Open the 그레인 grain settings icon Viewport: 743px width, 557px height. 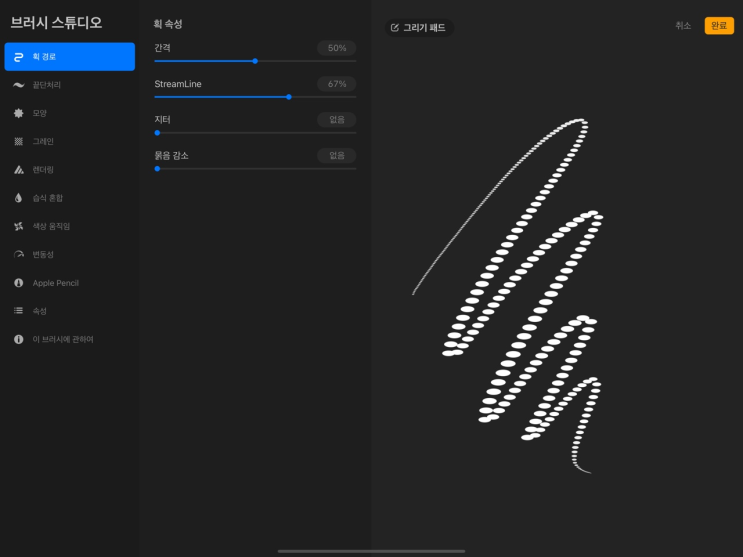click(18, 141)
